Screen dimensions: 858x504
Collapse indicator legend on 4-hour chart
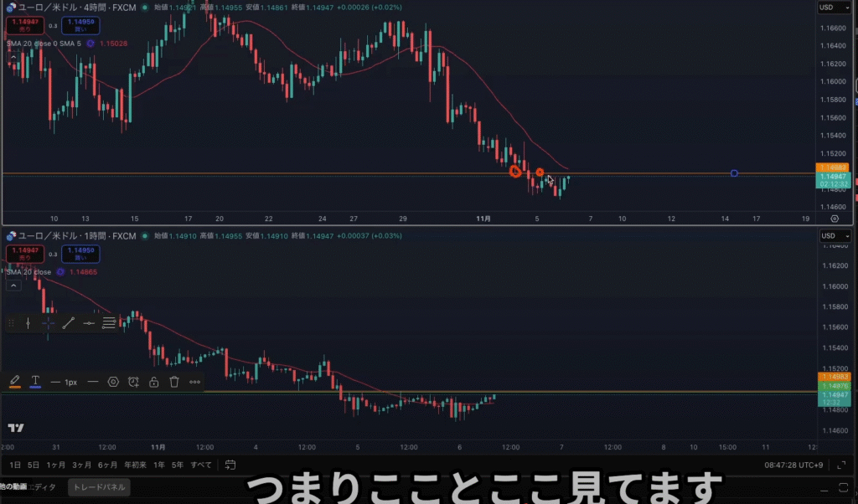click(13, 57)
